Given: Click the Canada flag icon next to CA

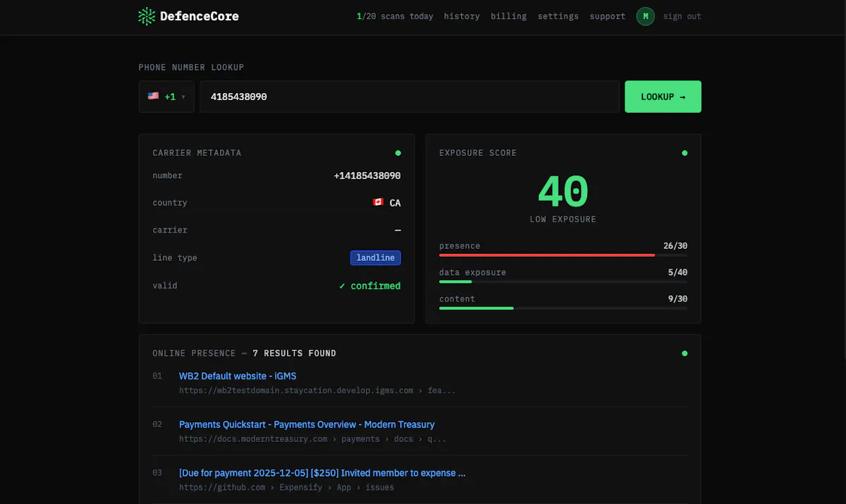Looking at the screenshot, I should [x=379, y=203].
